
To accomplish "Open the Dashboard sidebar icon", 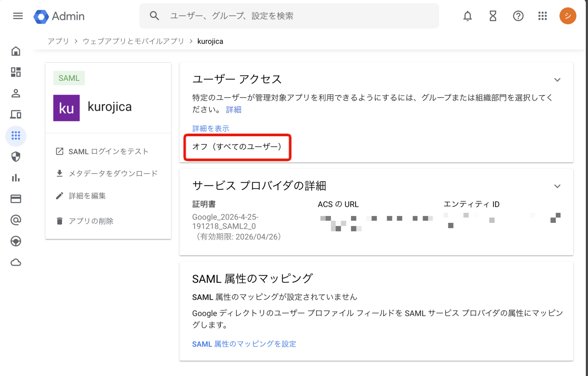I will (16, 72).
